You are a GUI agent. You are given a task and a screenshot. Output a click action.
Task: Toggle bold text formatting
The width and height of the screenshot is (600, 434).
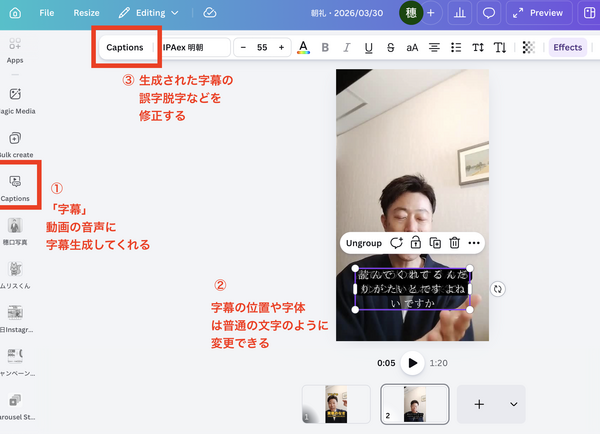click(x=326, y=47)
